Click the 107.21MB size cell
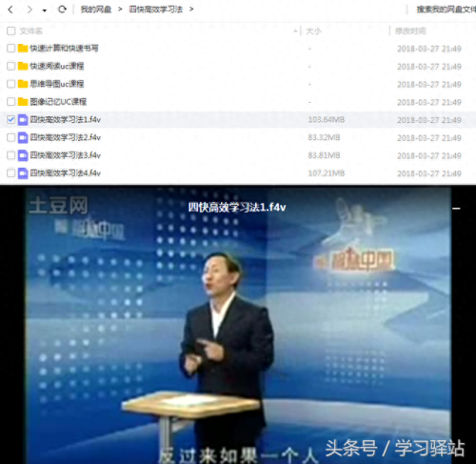This screenshot has height=464, width=476. point(327,173)
